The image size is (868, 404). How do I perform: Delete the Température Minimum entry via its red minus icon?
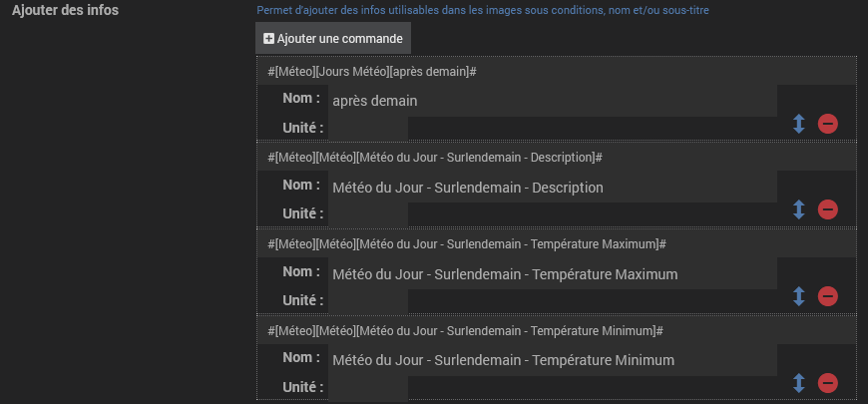[827, 383]
